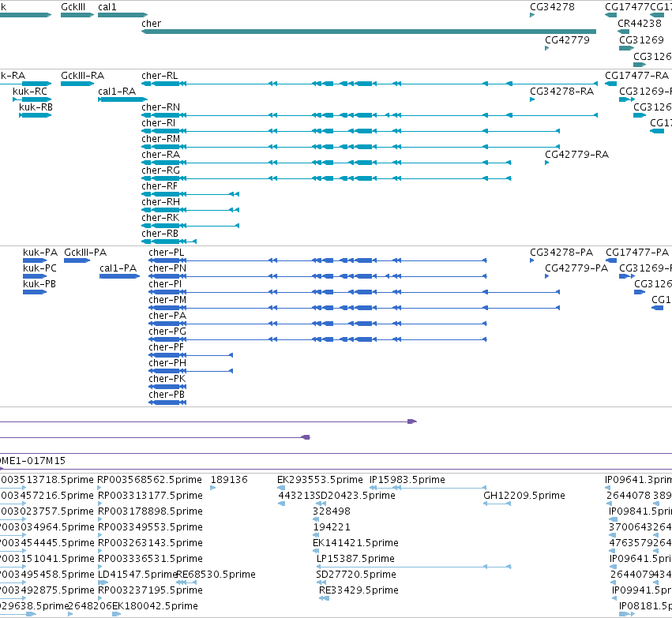Click the cher-PF protein label
This screenshot has width=672, height=618.
tap(167, 348)
